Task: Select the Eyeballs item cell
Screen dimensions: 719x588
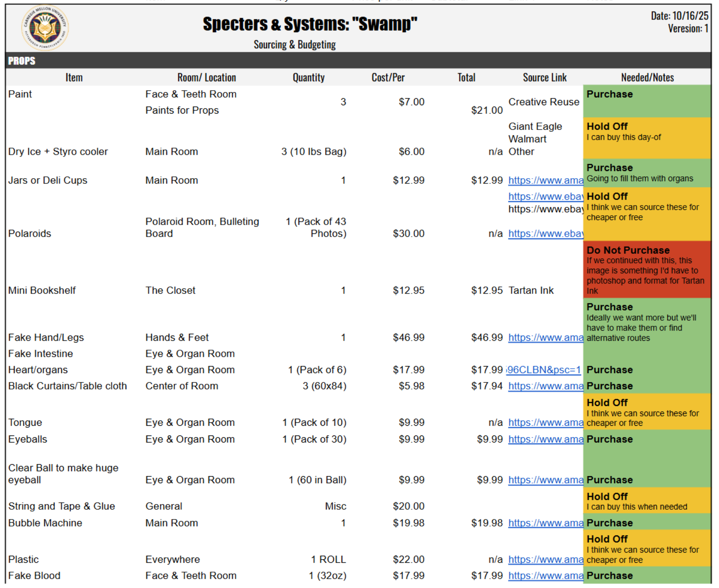Action: pos(27,439)
